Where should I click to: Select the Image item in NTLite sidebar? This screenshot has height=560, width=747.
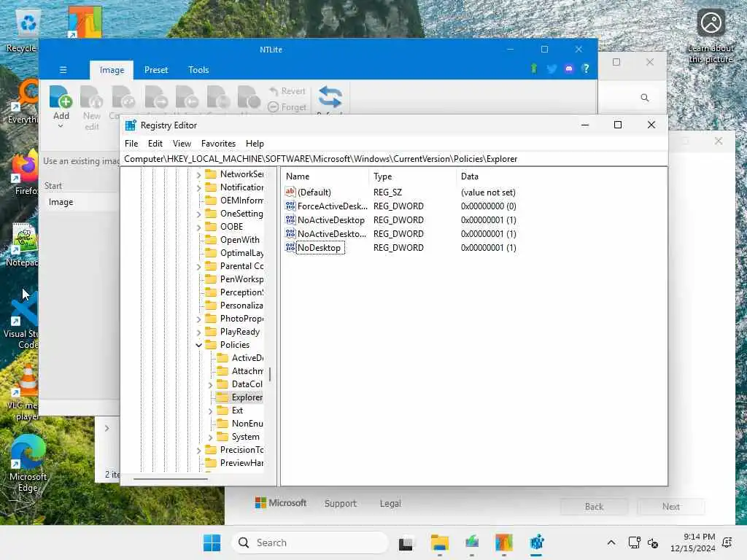61,202
